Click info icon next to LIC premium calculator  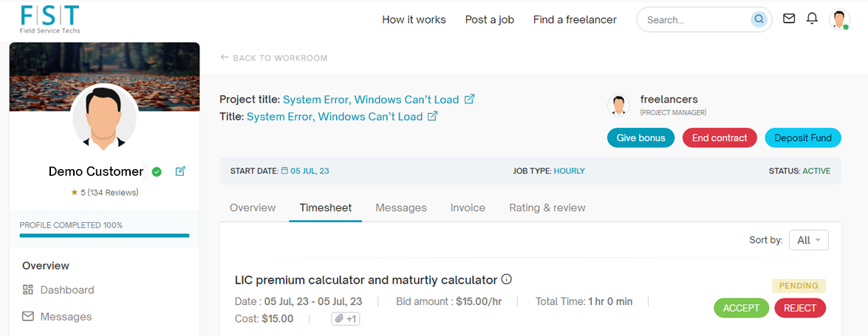[x=506, y=280]
